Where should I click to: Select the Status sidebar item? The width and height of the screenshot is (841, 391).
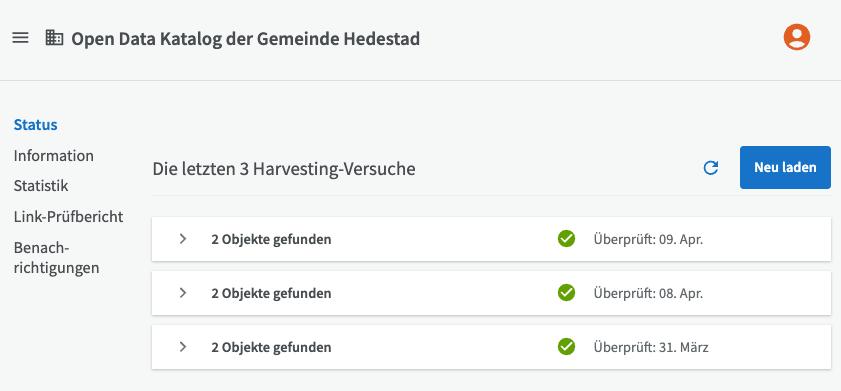[x=35, y=125]
